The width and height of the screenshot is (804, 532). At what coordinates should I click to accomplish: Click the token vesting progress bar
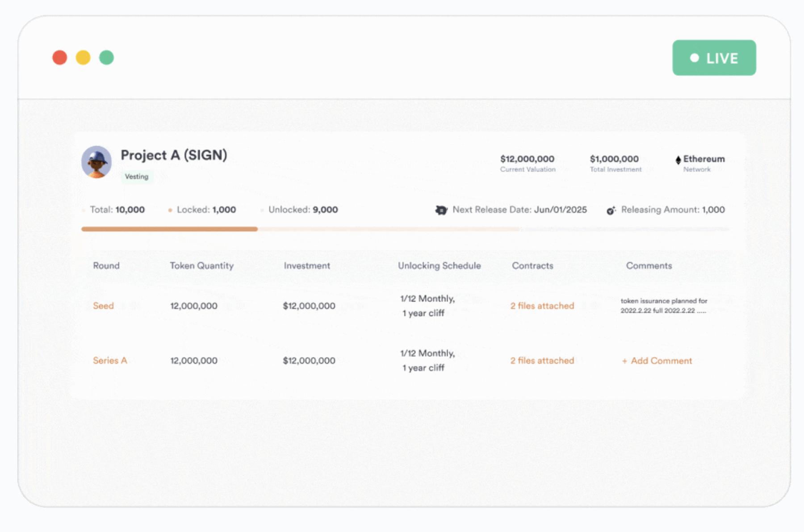click(405, 229)
